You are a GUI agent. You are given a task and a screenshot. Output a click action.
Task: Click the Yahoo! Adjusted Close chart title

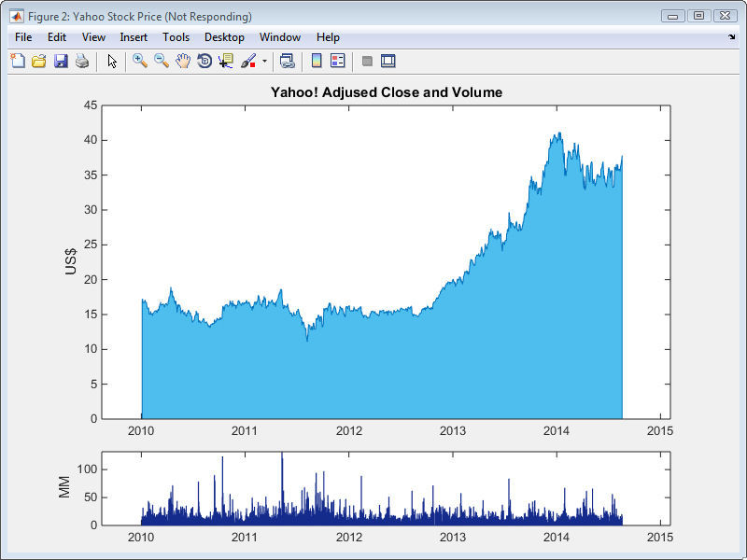(386, 92)
